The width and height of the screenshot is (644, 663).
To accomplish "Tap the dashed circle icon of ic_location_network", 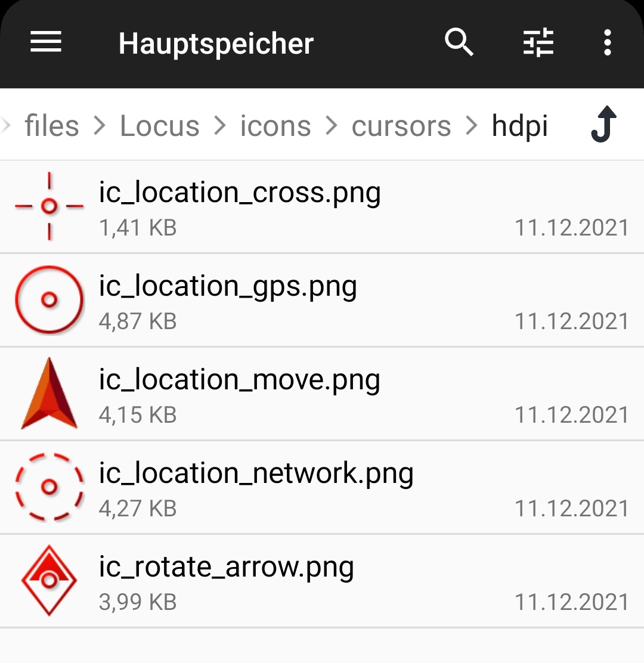I will (49, 487).
